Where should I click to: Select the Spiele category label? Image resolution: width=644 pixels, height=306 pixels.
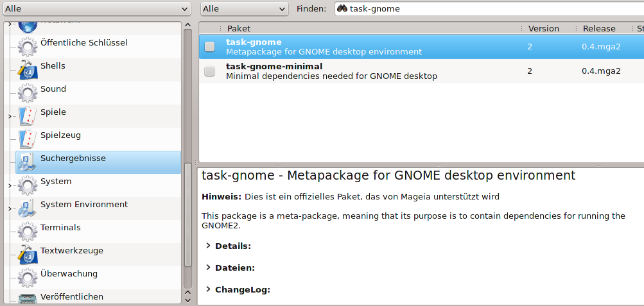click(x=53, y=112)
